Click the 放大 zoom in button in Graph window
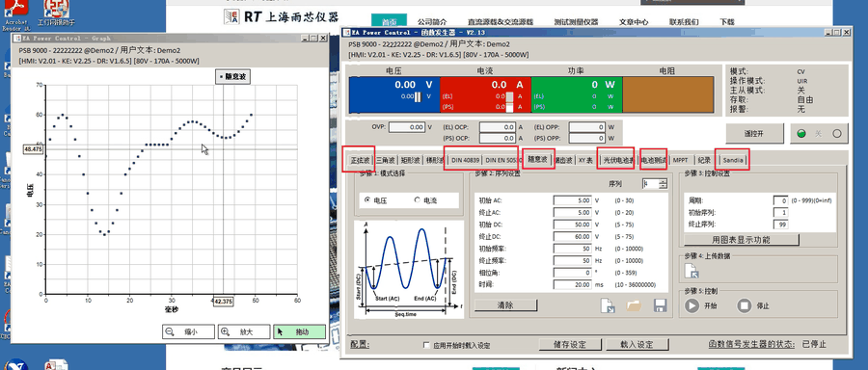Viewport: 868px width, 370px height. pos(244,331)
